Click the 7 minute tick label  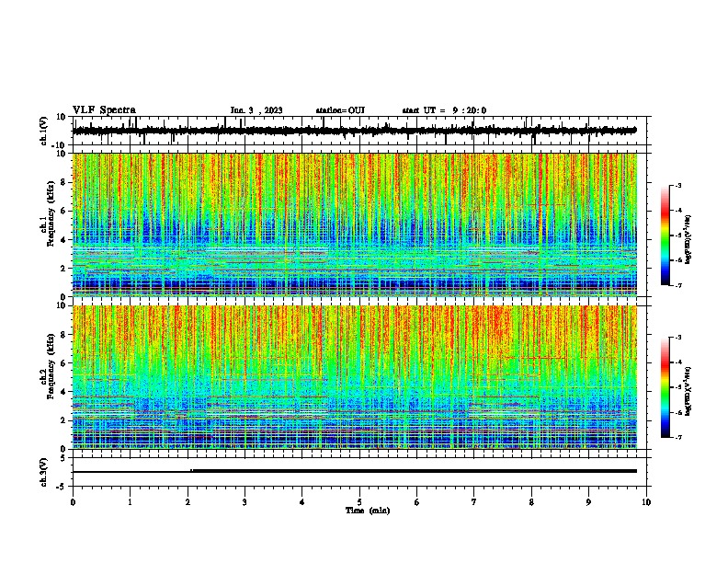tap(474, 502)
